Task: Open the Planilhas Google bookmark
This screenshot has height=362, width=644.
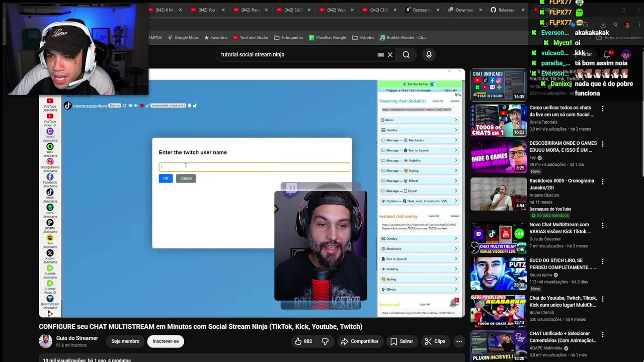Action: click(x=327, y=37)
